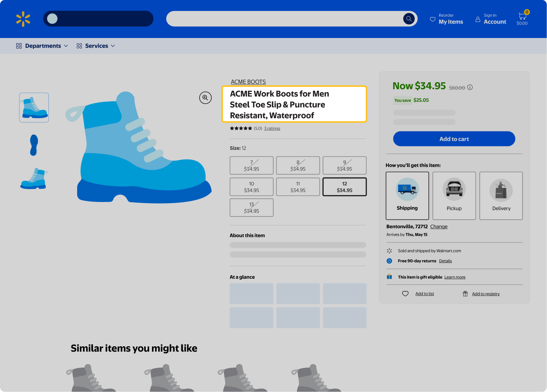Click the five-star rating icons

pos(241,128)
